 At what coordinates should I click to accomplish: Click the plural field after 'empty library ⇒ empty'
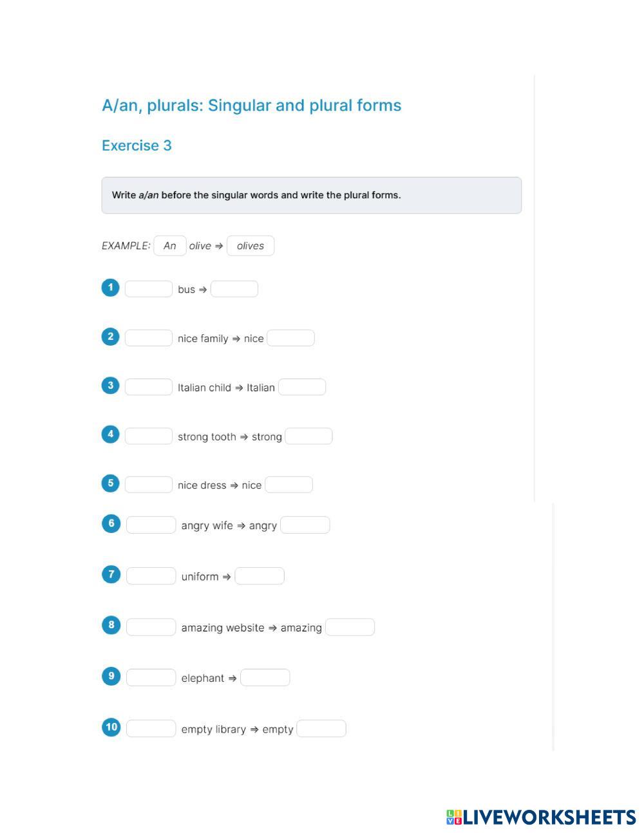321,729
